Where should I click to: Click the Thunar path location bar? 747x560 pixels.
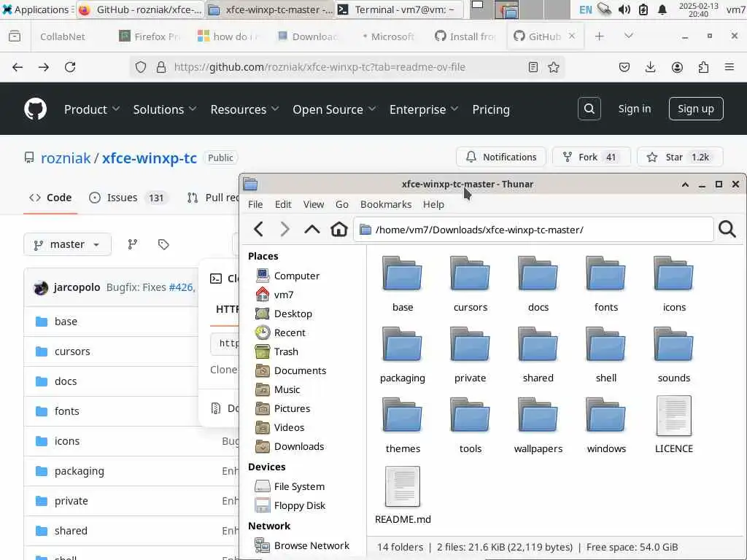click(533, 230)
